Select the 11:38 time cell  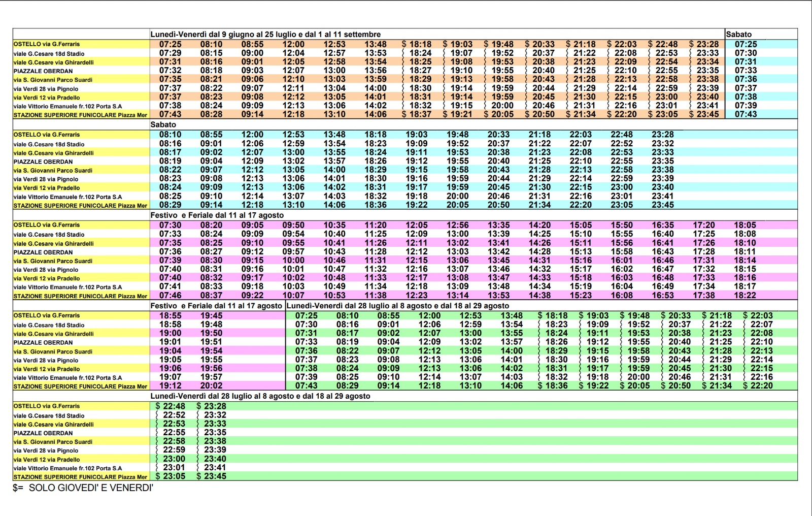[376, 296]
